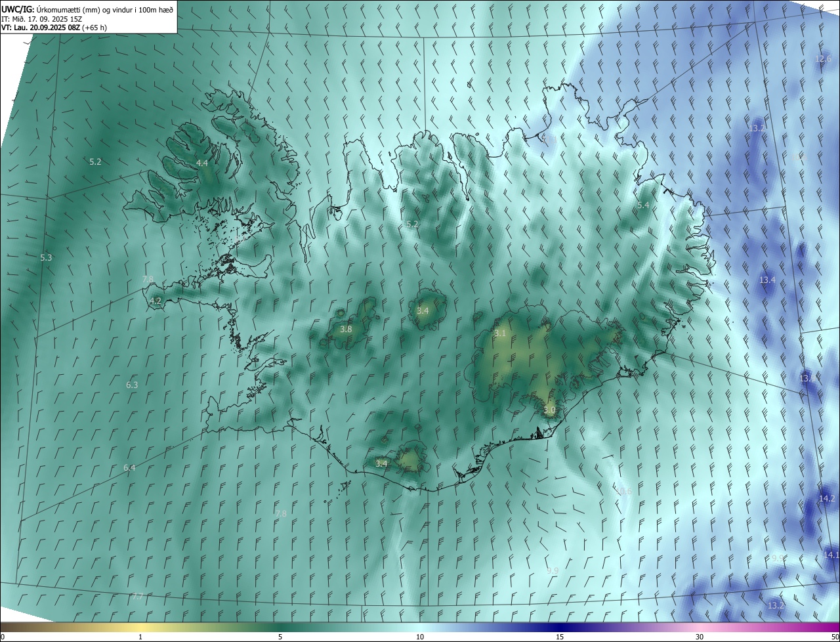Click the dark blue section of the color scale

point(561,628)
